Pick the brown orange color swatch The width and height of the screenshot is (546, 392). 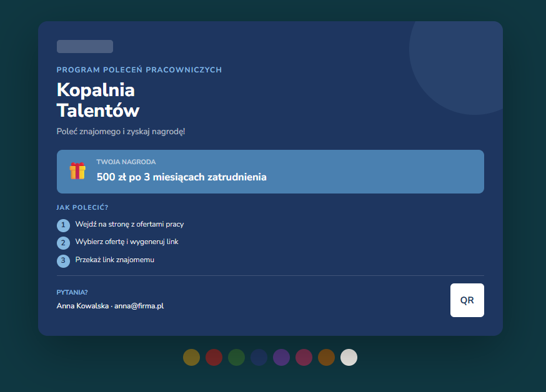point(326,357)
